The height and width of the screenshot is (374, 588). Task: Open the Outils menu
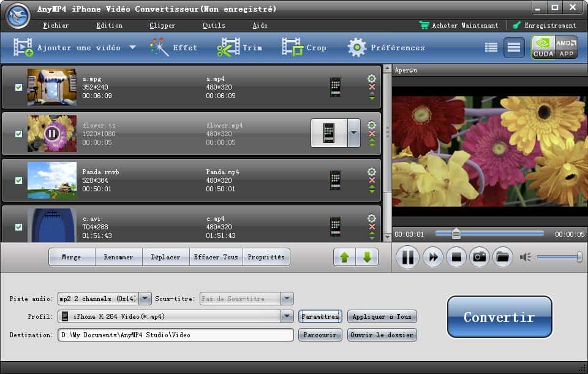pos(214,25)
